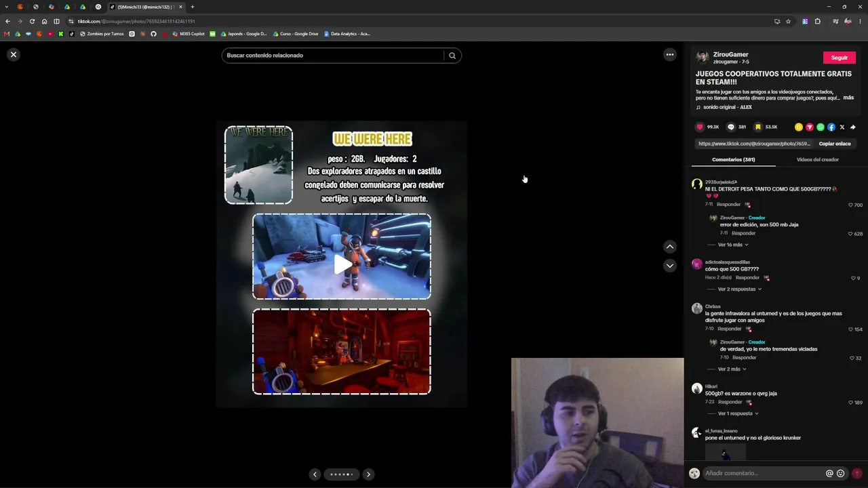
Task: Go to previous post with up chevron
Action: (x=670, y=247)
